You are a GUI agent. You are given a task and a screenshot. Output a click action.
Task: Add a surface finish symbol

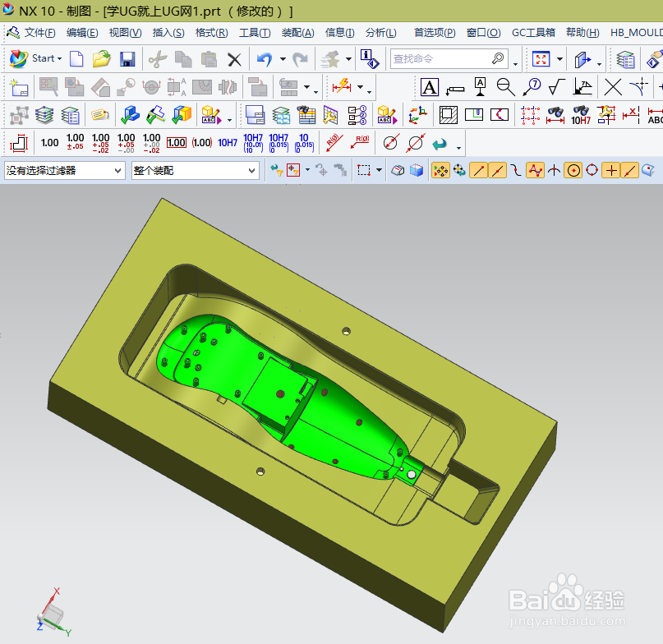click(557, 87)
